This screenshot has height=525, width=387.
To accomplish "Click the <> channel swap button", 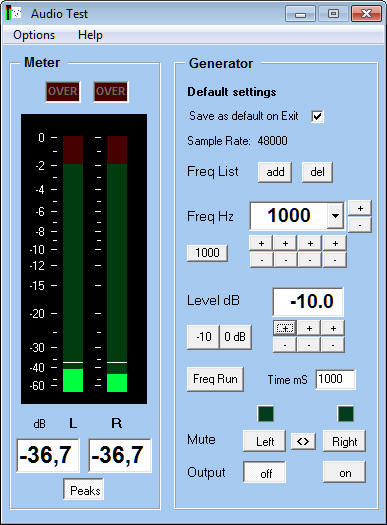I will point(303,441).
